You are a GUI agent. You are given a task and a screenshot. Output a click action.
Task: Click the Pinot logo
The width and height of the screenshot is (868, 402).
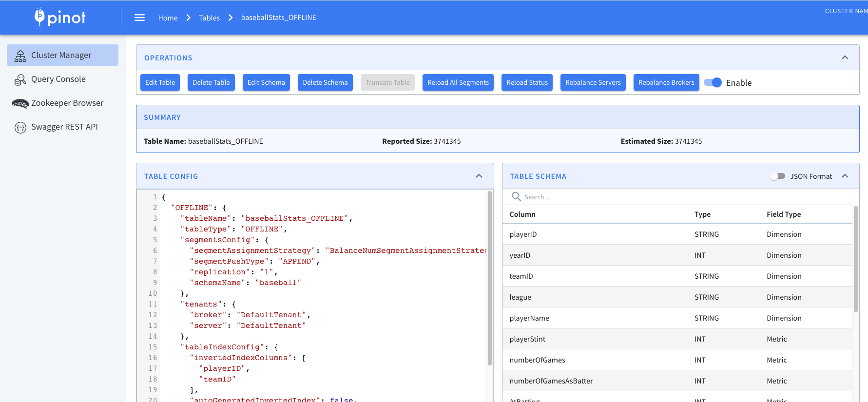pos(60,18)
